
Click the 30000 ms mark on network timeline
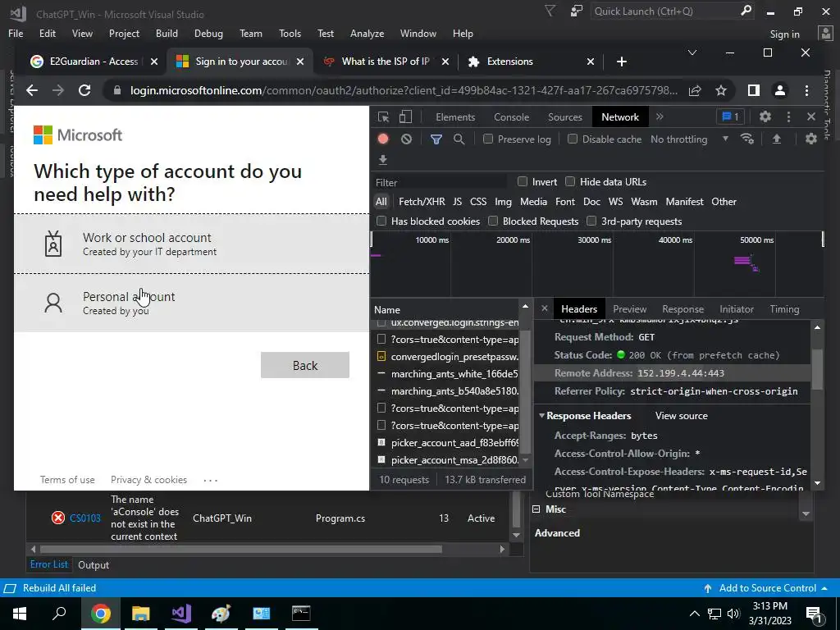coord(594,240)
